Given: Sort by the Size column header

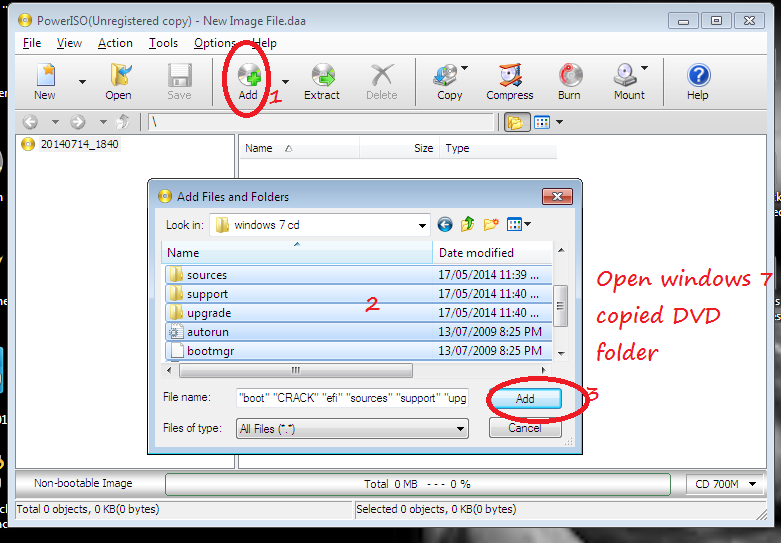Looking at the screenshot, I should (399, 148).
